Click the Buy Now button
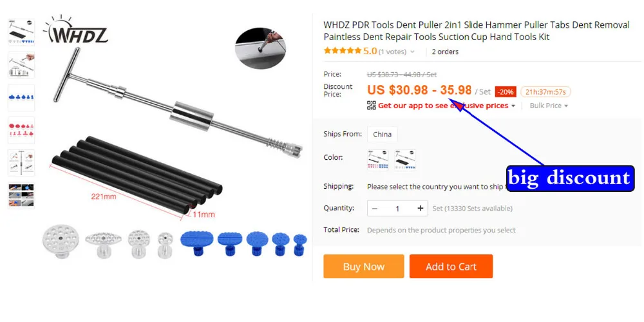 363,266
